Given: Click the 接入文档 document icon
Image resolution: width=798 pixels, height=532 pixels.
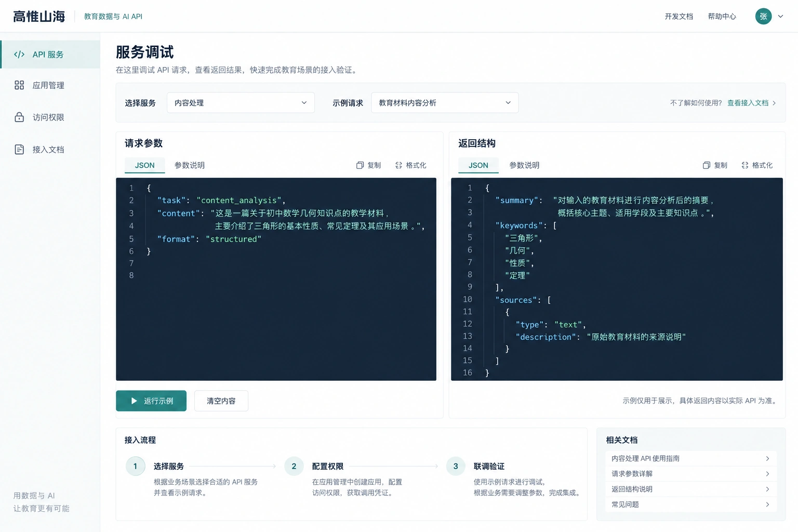Looking at the screenshot, I should pos(19,150).
